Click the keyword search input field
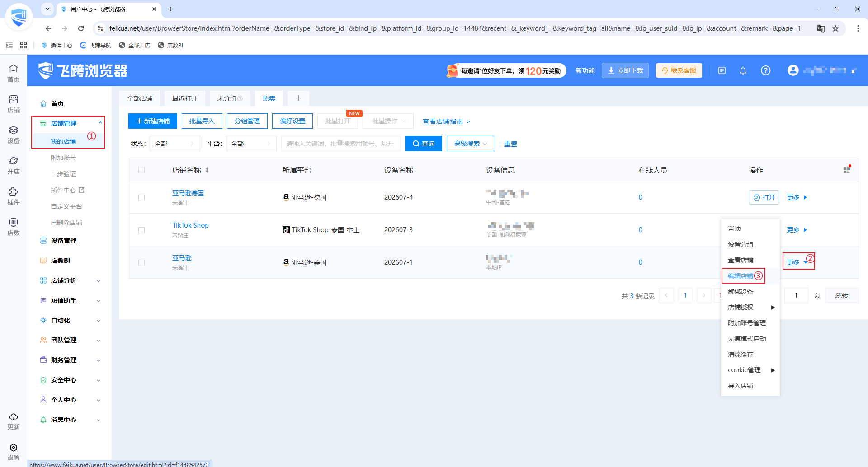The width and height of the screenshot is (868, 467). [x=340, y=144]
